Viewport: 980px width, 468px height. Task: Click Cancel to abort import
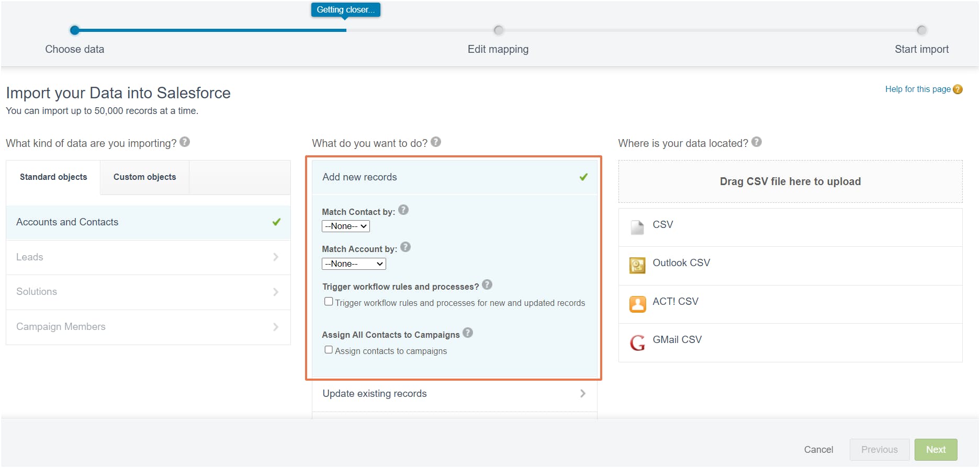tap(819, 450)
